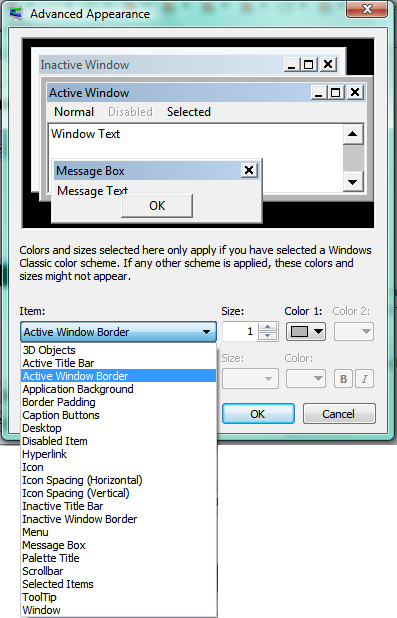
Task: Click the Bold font style button
Action: [x=343, y=379]
